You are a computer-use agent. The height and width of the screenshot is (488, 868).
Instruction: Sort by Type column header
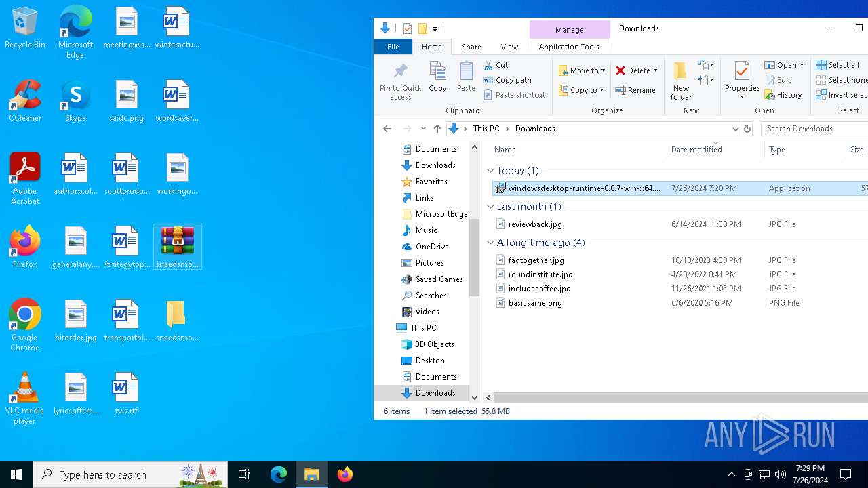(805, 150)
